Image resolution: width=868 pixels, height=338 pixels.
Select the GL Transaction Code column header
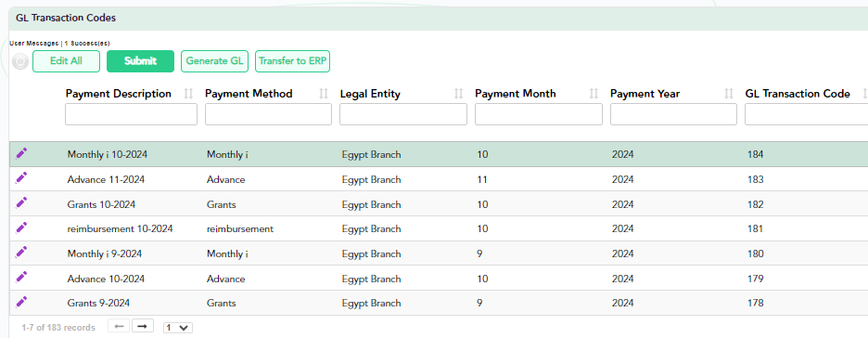(x=798, y=94)
